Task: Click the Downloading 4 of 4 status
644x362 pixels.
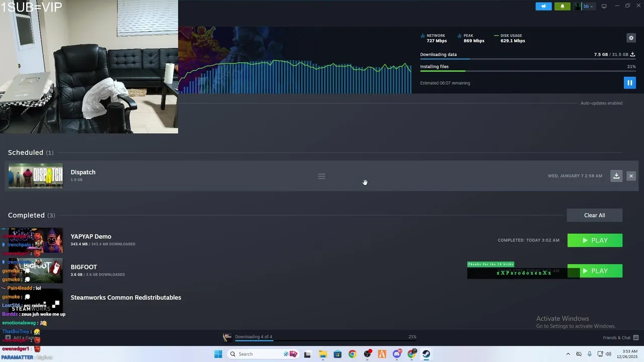Action: 254,337
